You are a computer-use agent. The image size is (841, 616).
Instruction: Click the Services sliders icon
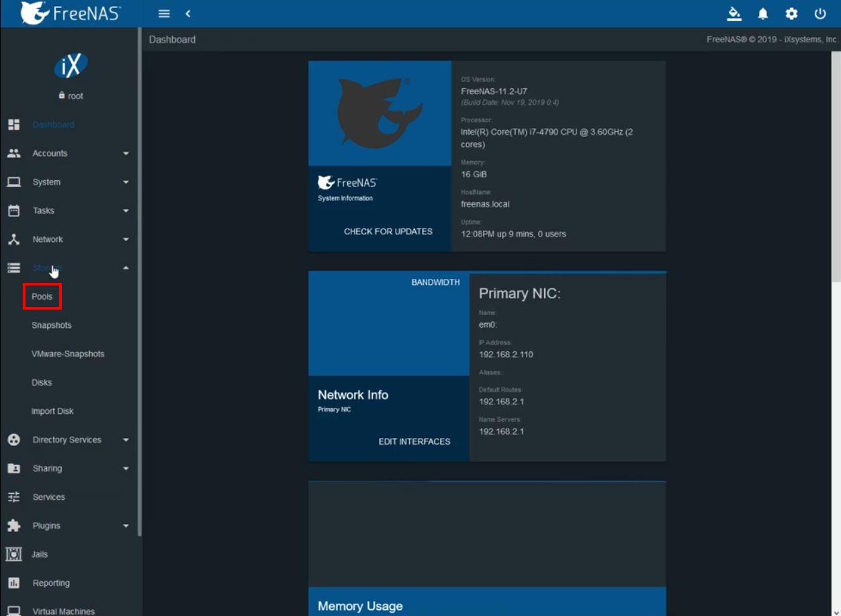click(13, 497)
